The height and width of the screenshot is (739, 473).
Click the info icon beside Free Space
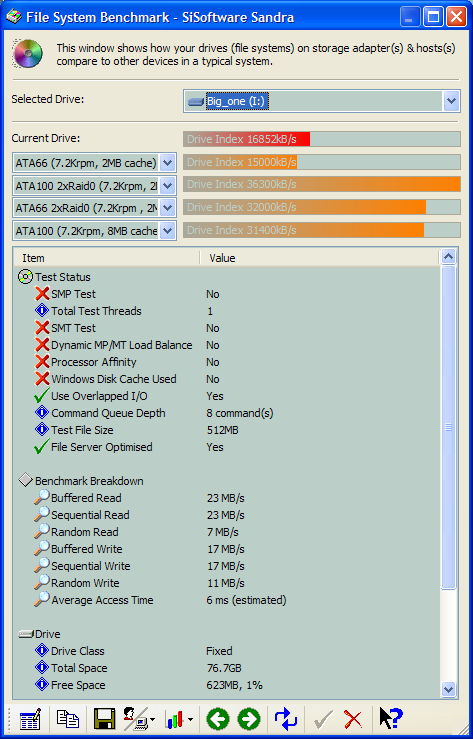pyautogui.click(x=42, y=685)
